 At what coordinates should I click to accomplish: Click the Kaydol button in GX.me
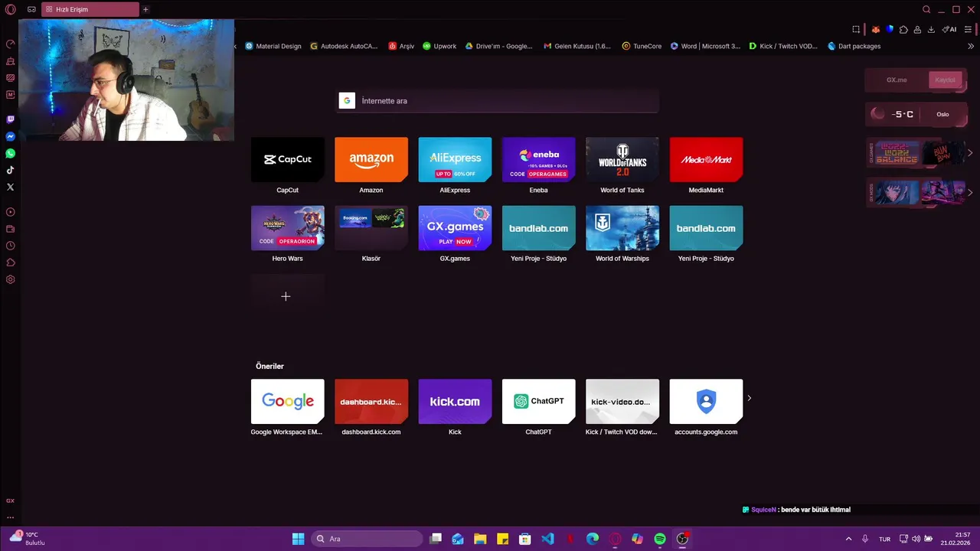pyautogui.click(x=945, y=80)
